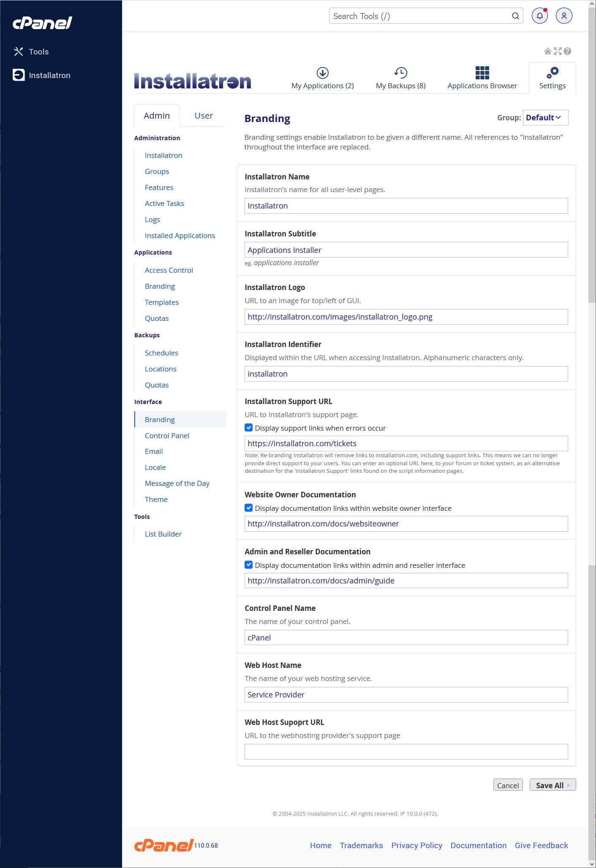Open the Applications Browser grid
The height and width of the screenshot is (868, 596).
coord(482,79)
